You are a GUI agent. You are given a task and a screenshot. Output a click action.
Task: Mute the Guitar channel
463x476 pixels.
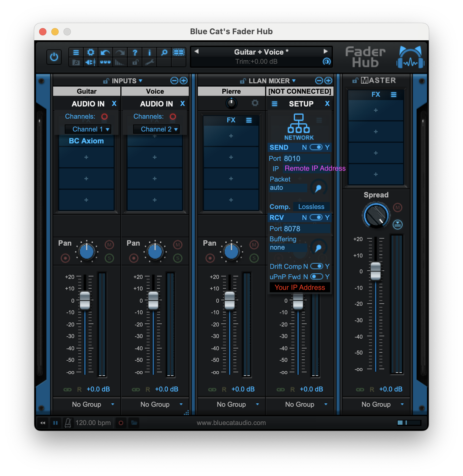(x=109, y=244)
